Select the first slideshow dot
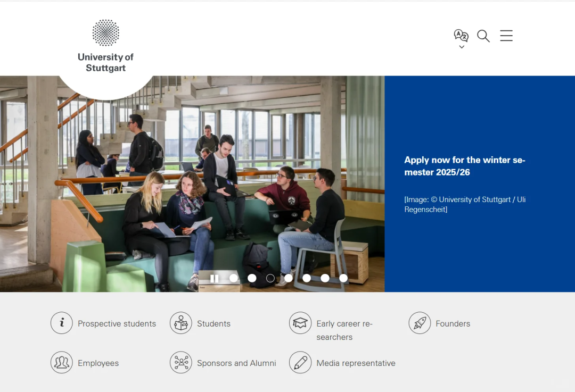575x392 pixels. tap(234, 278)
